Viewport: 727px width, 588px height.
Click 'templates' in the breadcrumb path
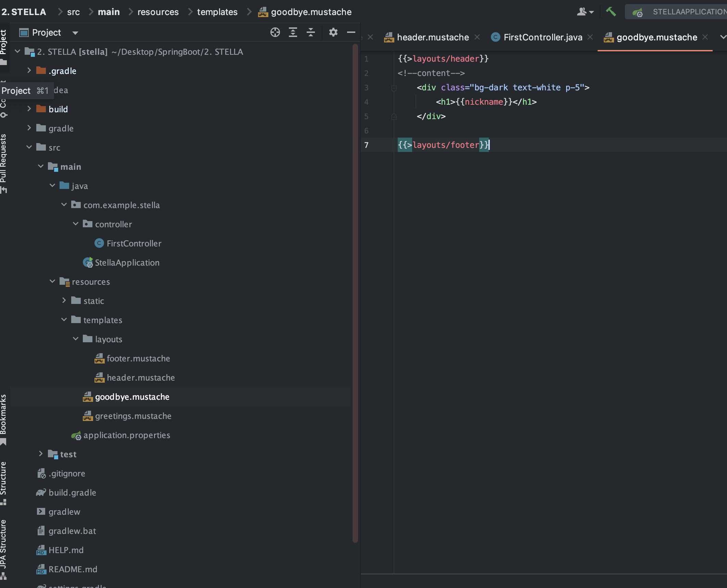click(217, 12)
